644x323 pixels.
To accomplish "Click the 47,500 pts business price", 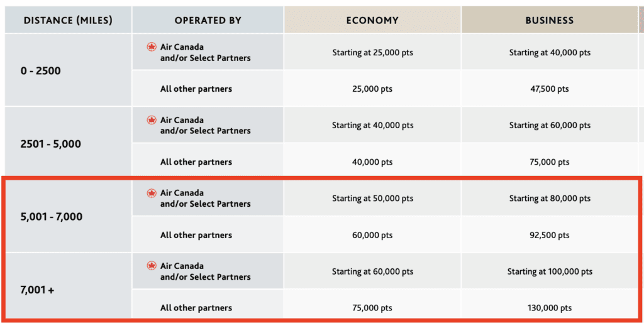I will (550, 89).
